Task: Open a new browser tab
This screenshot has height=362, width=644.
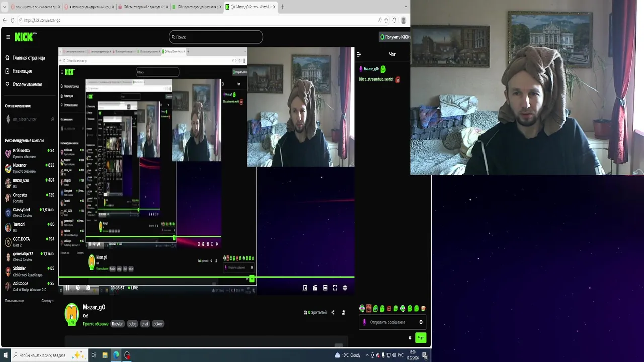Action: [x=282, y=7]
